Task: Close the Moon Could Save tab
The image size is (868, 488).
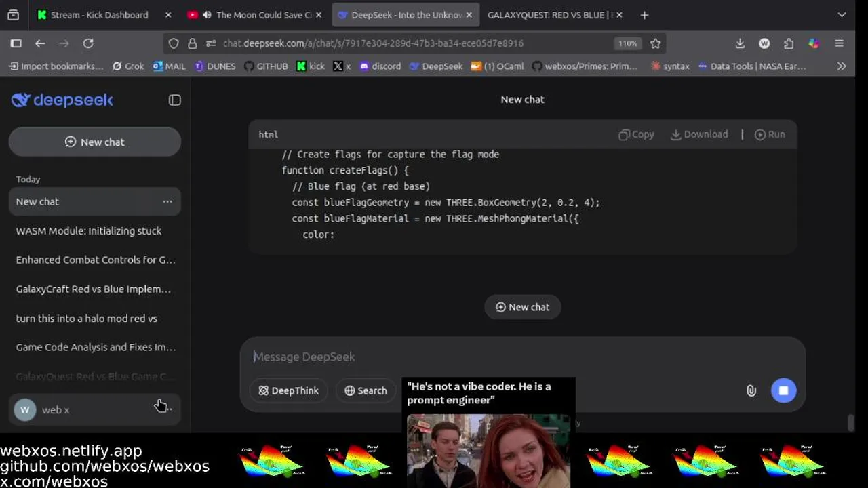Action: 319,14
